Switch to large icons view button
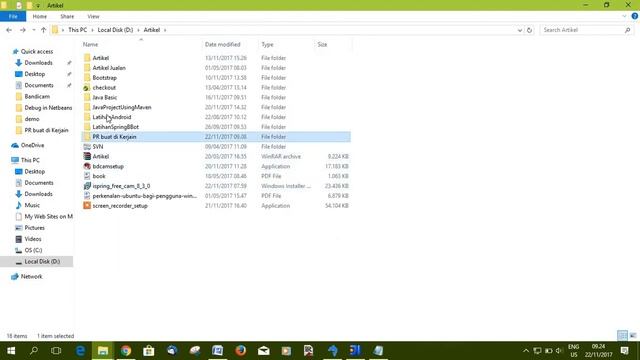640x360 pixels. [x=633, y=336]
